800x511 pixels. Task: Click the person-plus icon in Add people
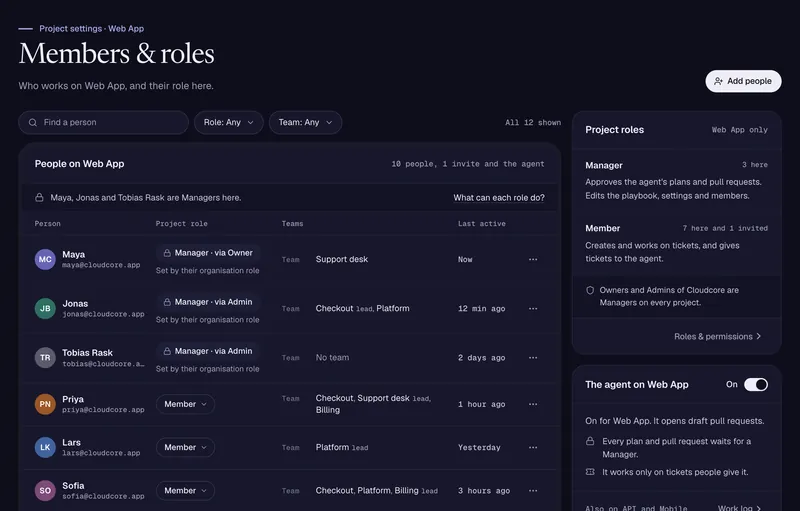click(x=718, y=81)
